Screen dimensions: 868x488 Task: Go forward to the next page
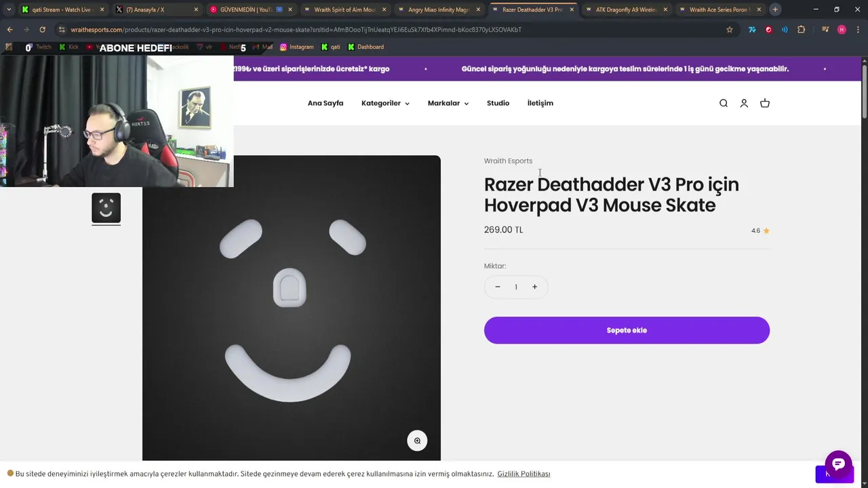pos(26,30)
